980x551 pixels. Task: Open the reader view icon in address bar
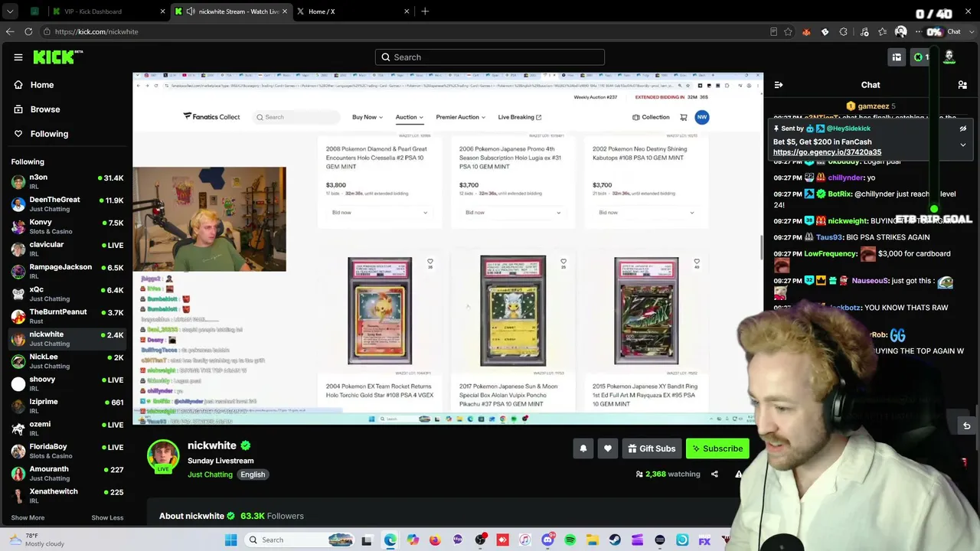[x=773, y=31]
